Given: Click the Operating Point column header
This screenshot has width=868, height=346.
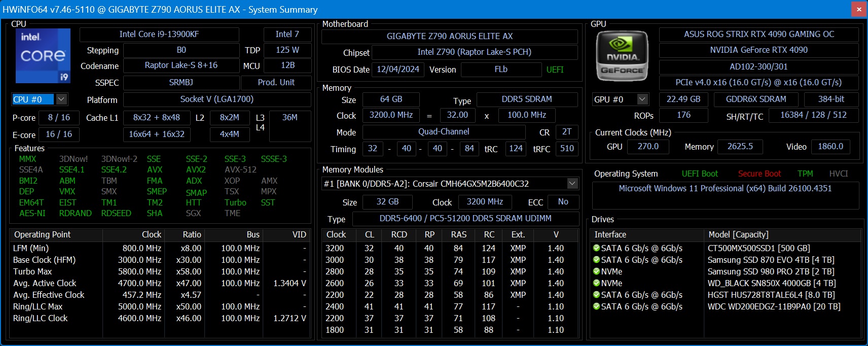Looking at the screenshot, I should point(56,234).
